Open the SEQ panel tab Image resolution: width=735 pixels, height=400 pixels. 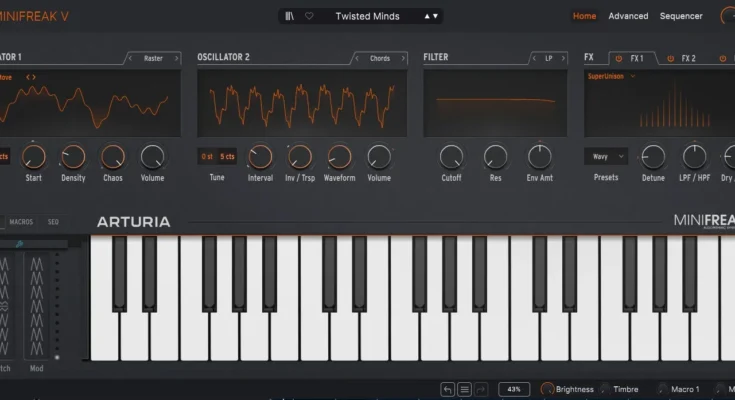[x=53, y=222]
